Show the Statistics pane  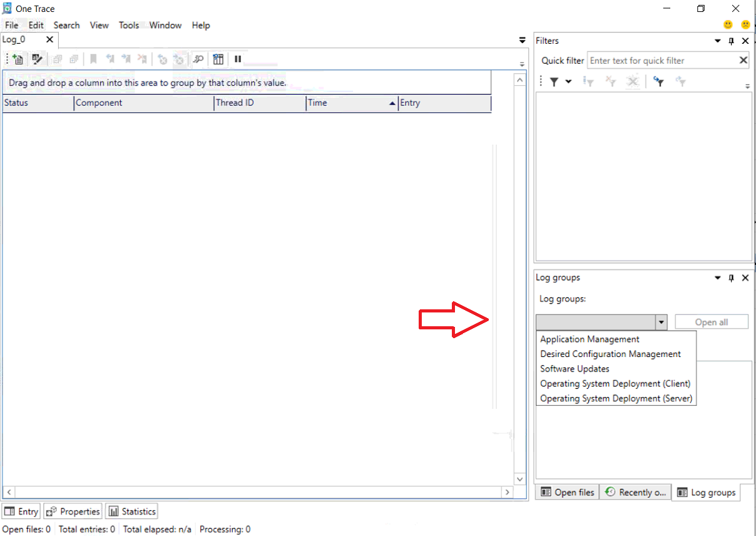(132, 512)
